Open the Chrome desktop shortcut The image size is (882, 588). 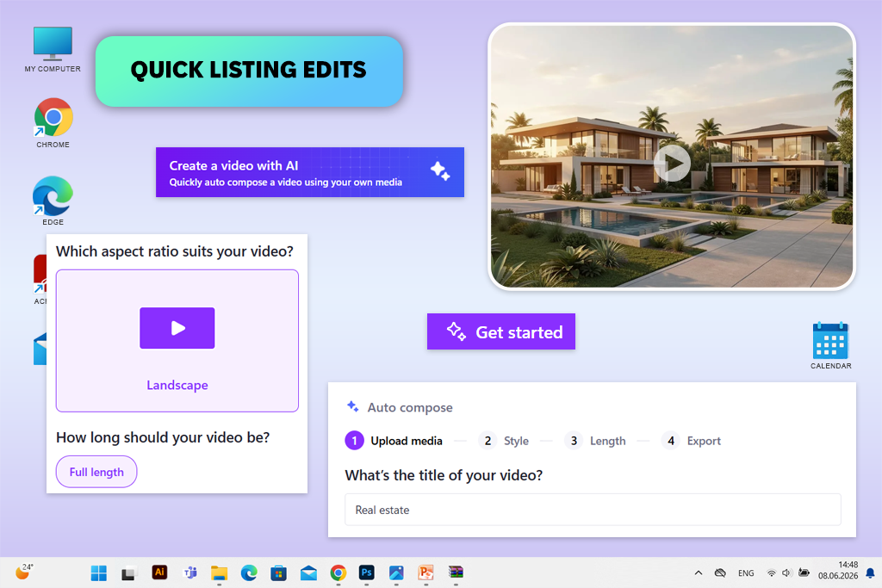pos(53,122)
